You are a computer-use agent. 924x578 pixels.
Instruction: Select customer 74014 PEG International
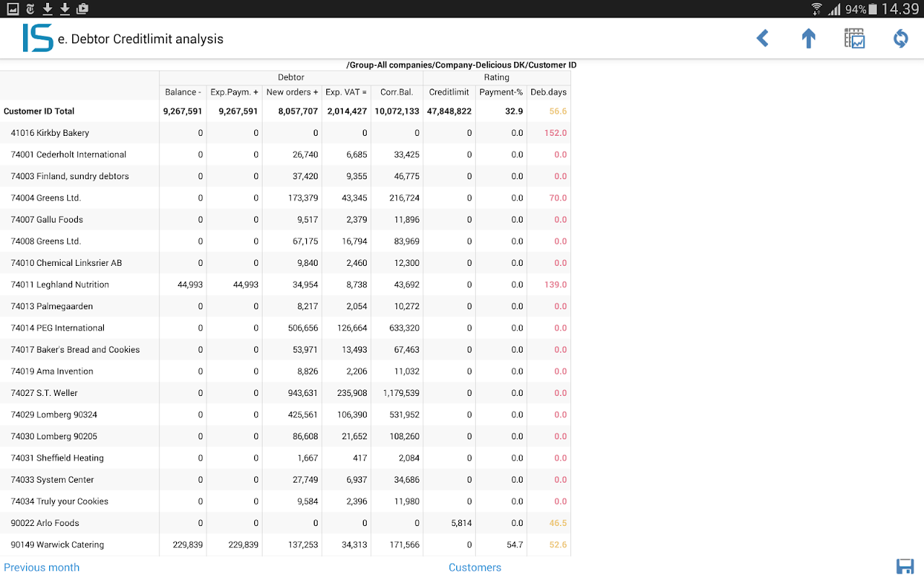(x=285, y=328)
